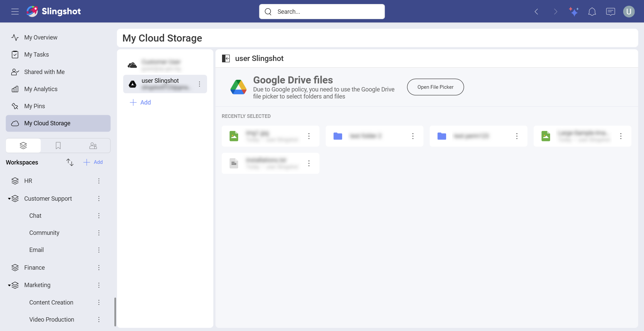The height and width of the screenshot is (331, 644).
Task: Click inside the Search field
Action: click(322, 11)
